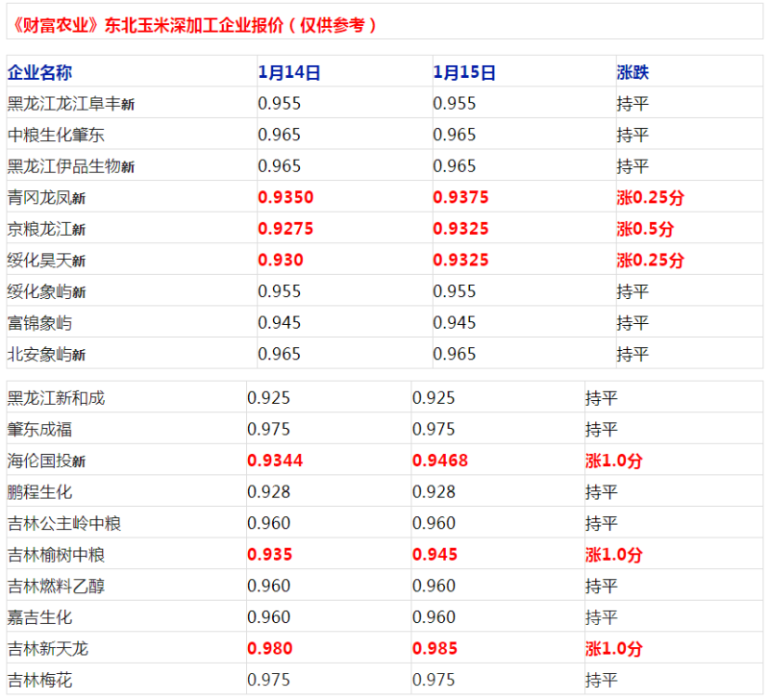Click company name 富锦象屿
Image resolution: width=769 pixels, height=700 pixels.
pos(39,322)
